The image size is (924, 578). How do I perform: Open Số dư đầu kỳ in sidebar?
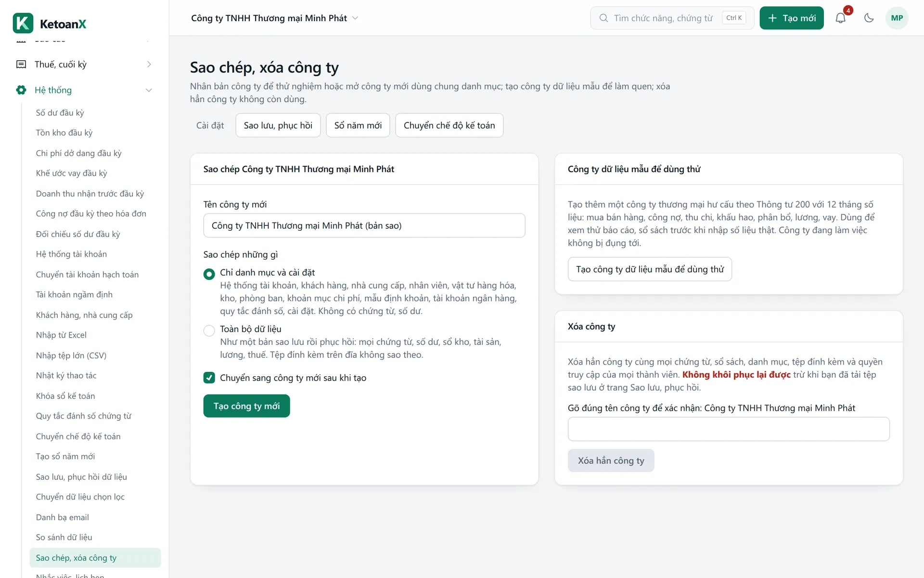95,113
